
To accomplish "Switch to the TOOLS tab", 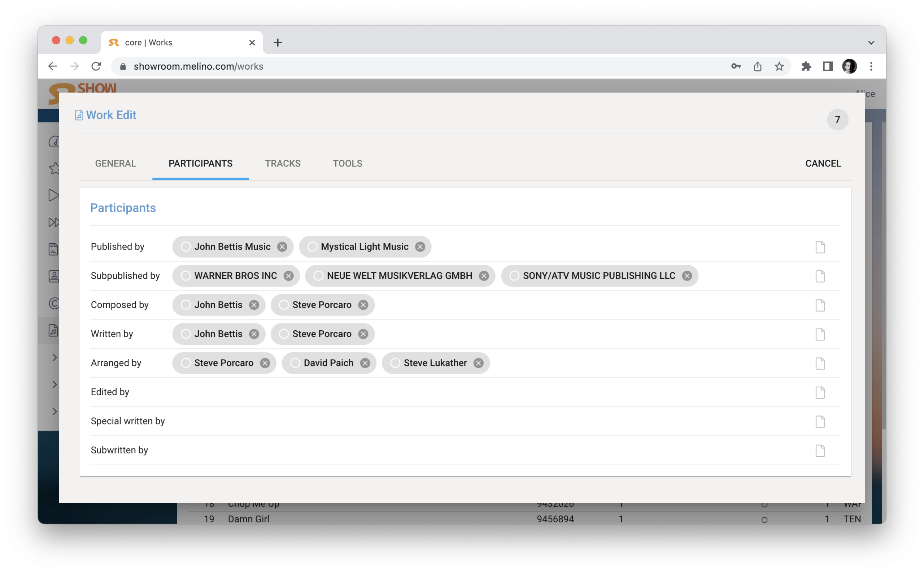I will tap(348, 164).
